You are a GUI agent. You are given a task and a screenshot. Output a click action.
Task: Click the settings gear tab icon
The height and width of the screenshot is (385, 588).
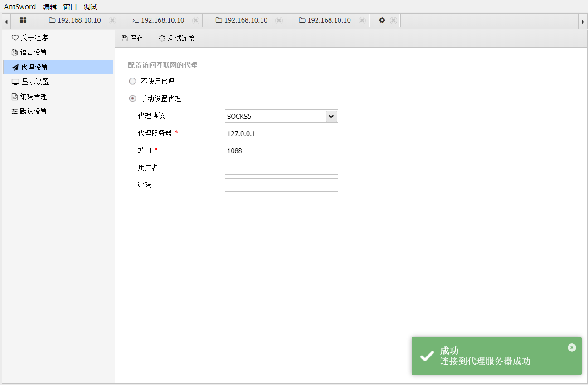(382, 20)
